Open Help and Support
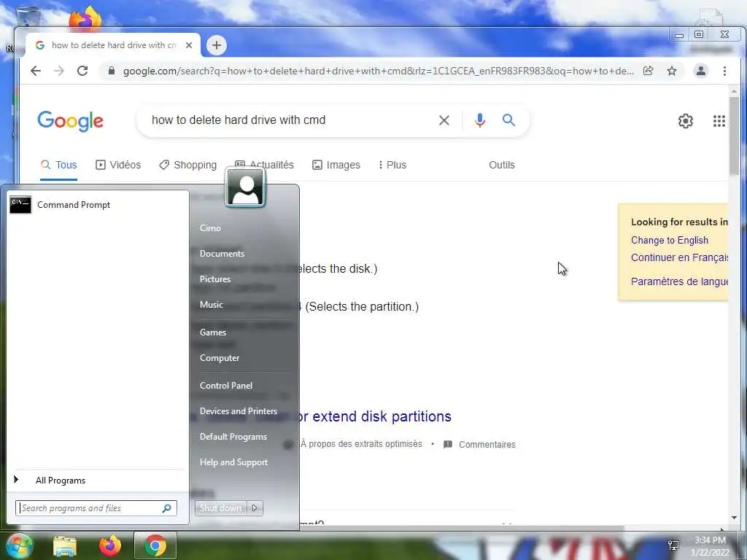 point(233,462)
